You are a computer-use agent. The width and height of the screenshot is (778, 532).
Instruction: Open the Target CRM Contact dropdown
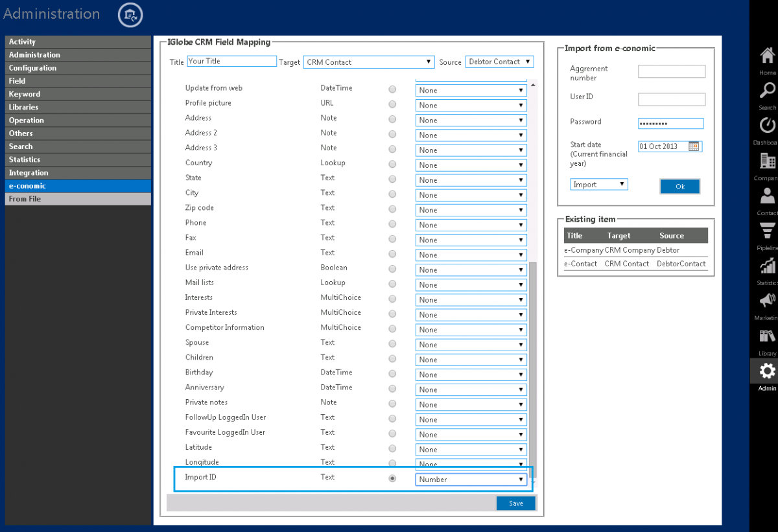369,62
